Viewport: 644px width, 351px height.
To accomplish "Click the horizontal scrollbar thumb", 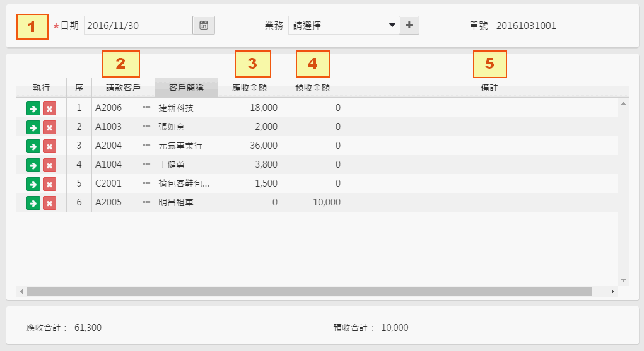I will (x=310, y=292).
